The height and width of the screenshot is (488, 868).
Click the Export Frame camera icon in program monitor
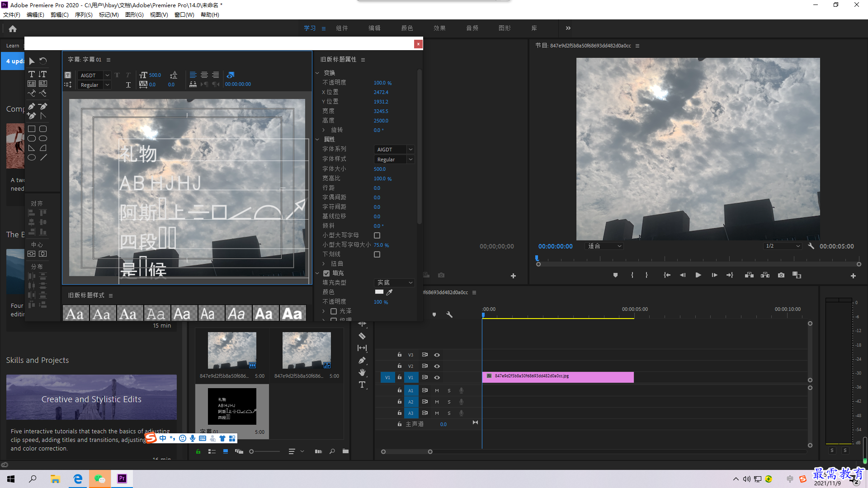781,275
